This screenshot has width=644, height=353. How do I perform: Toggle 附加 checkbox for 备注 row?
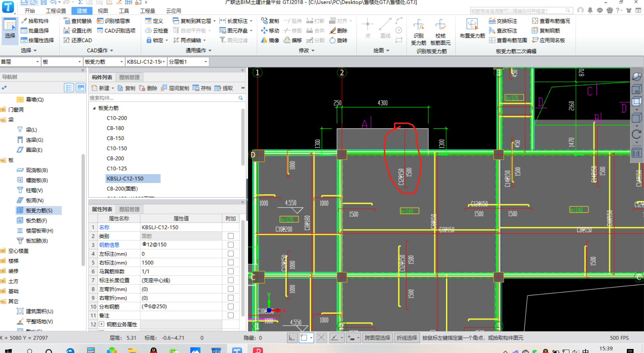pyautogui.click(x=231, y=315)
